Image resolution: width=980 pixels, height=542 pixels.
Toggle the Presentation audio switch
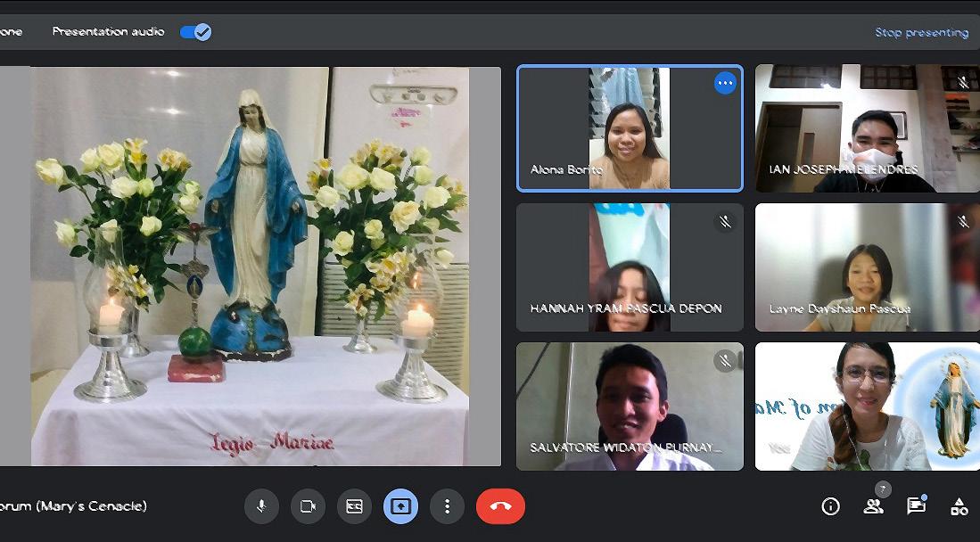(195, 32)
